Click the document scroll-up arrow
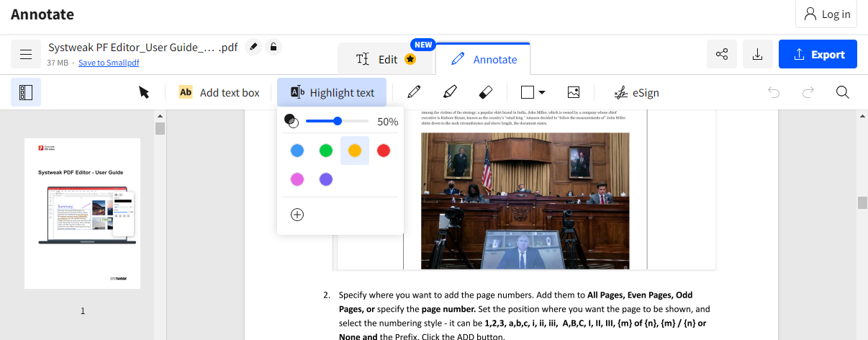868x340 pixels. [862, 115]
